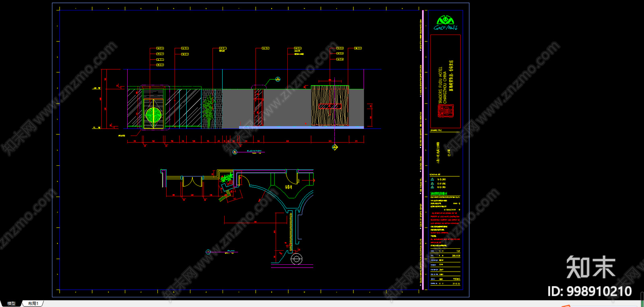Select the PLAN drawing title text

pos(231,251)
